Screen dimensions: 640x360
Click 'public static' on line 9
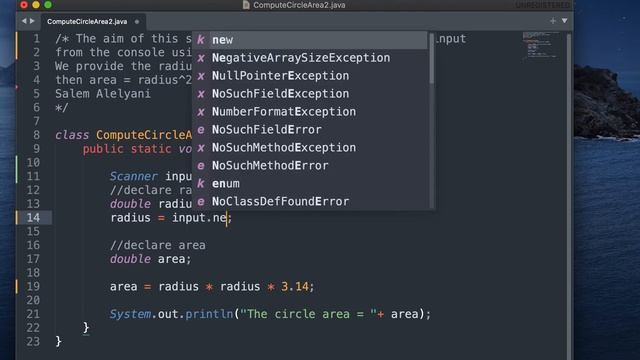point(127,149)
